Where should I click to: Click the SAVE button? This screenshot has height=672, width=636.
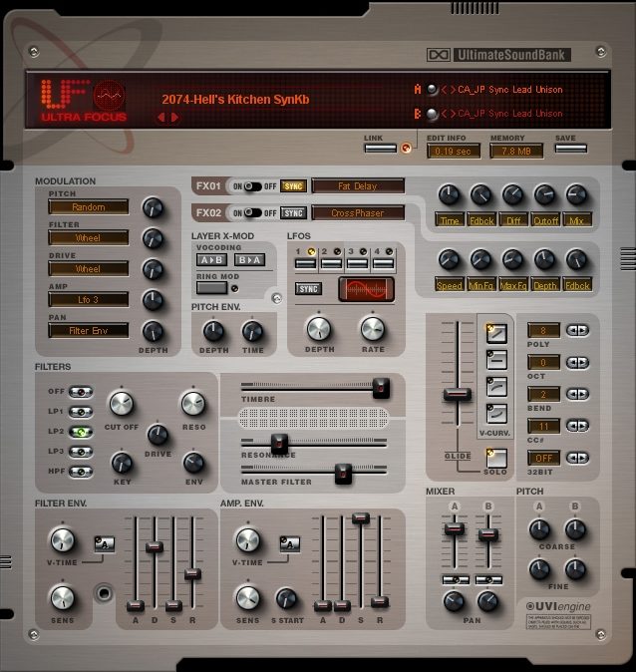[x=571, y=149]
